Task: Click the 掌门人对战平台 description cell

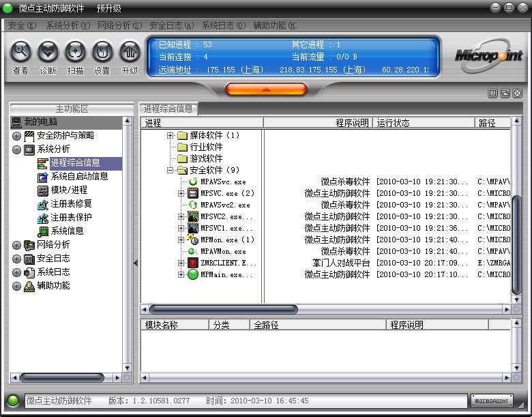Action: [341, 263]
